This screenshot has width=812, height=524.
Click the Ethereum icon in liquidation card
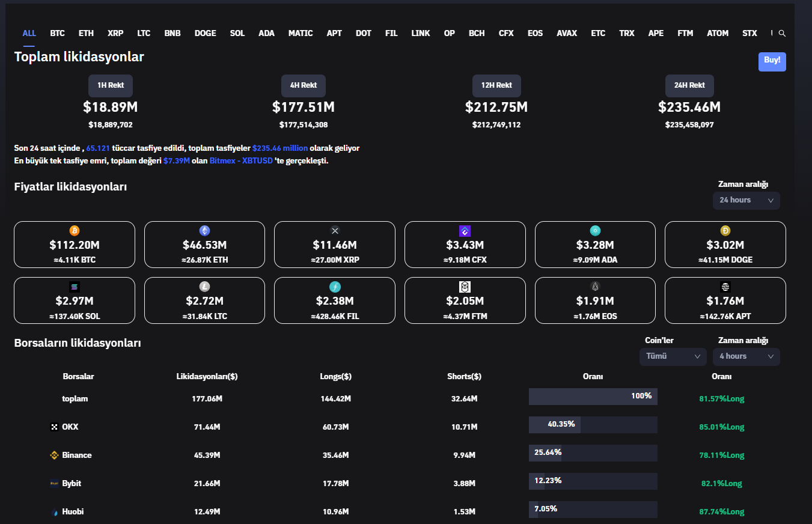[x=204, y=231]
